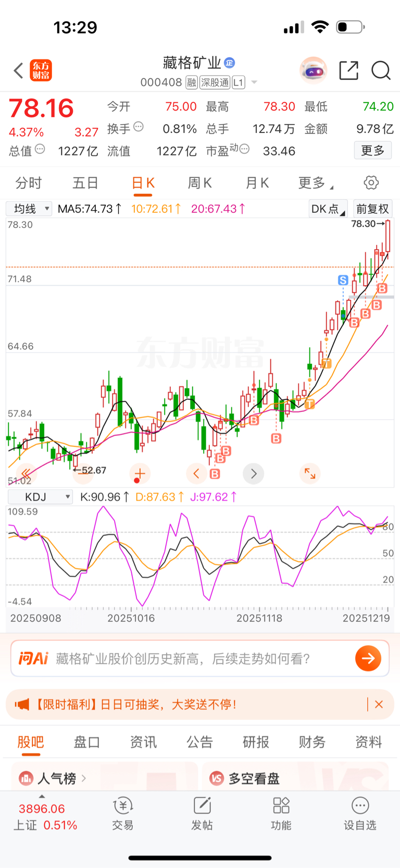Open the robot assistant avatar
Screen dimensions: 400x868
[x=313, y=70]
